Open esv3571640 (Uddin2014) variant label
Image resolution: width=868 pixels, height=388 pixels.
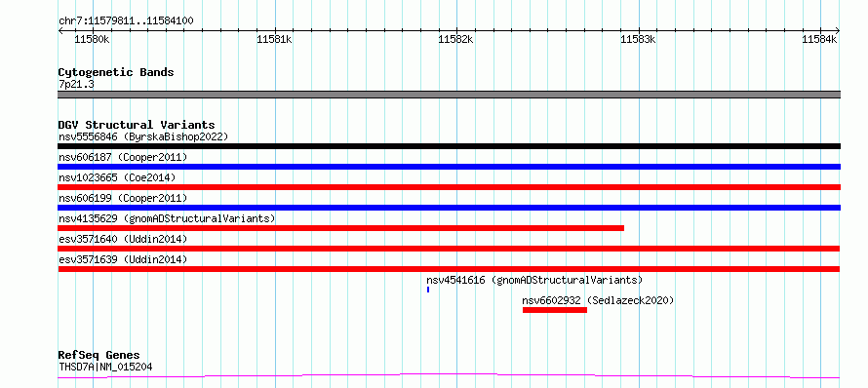123,239
